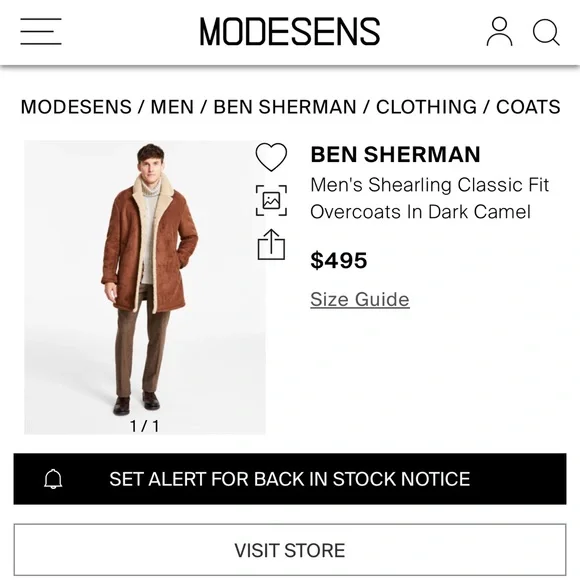Click the VISIT STORE button
The width and height of the screenshot is (580, 580).
click(290, 550)
